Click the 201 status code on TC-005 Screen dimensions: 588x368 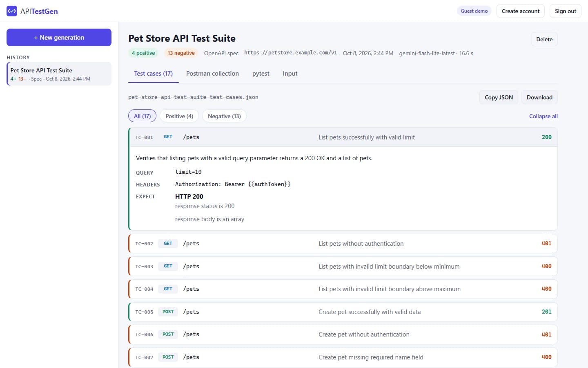click(x=547, y=312)
